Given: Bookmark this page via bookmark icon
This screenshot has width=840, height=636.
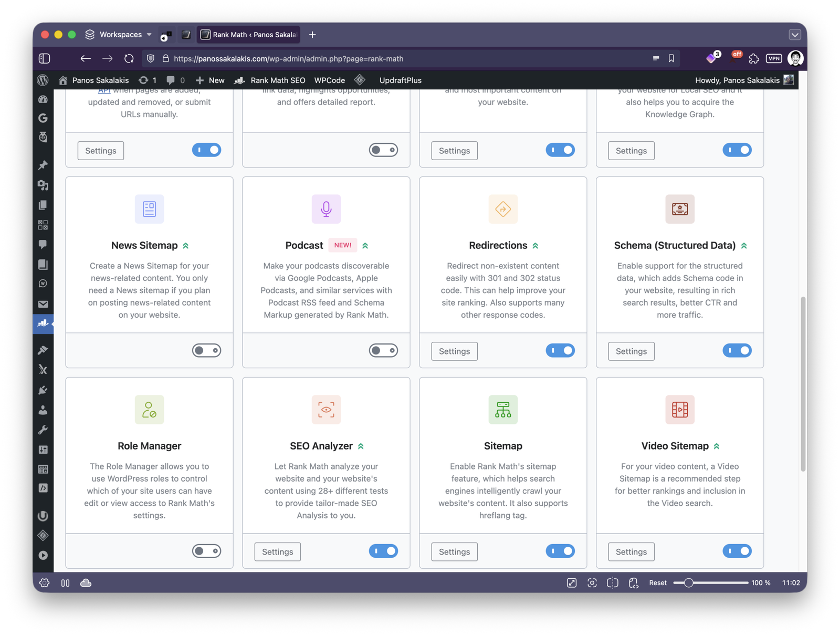Looking at the screenshot, I should click(671, 59).
